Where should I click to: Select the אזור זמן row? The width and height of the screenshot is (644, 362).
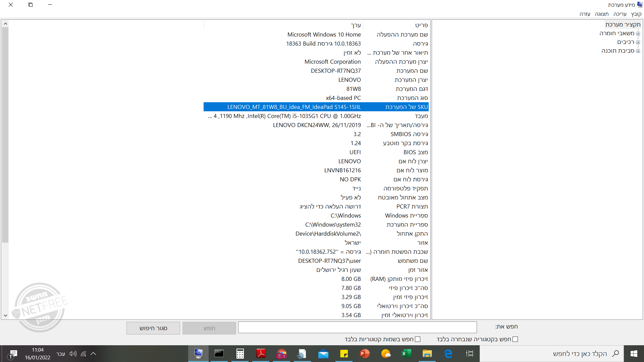click(316, 270)
